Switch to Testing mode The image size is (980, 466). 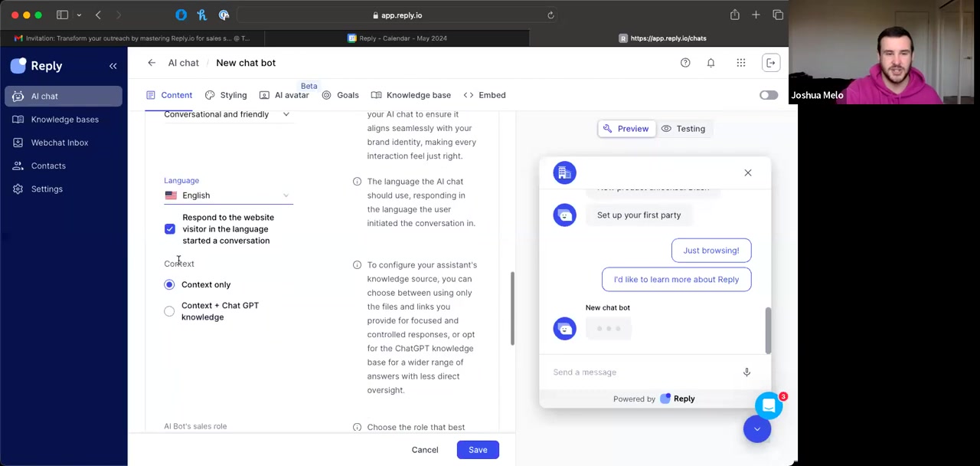pyautogui.click(x=683, y=129)
